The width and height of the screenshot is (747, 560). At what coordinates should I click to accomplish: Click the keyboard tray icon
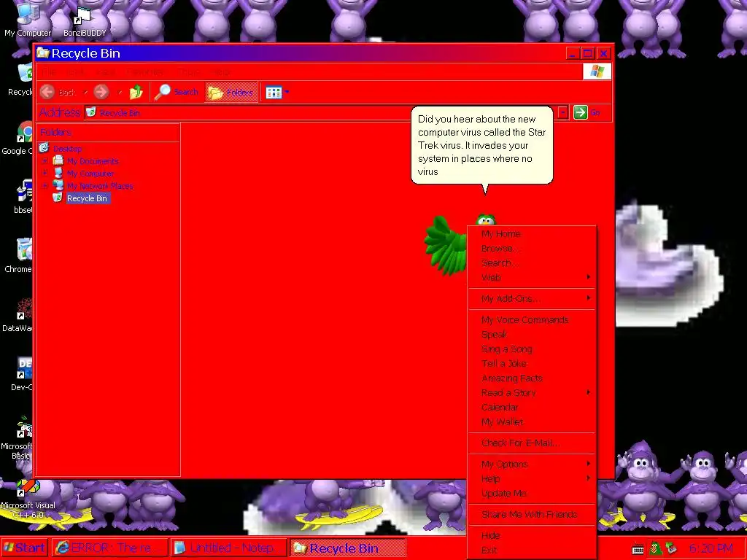click(638, 549)
